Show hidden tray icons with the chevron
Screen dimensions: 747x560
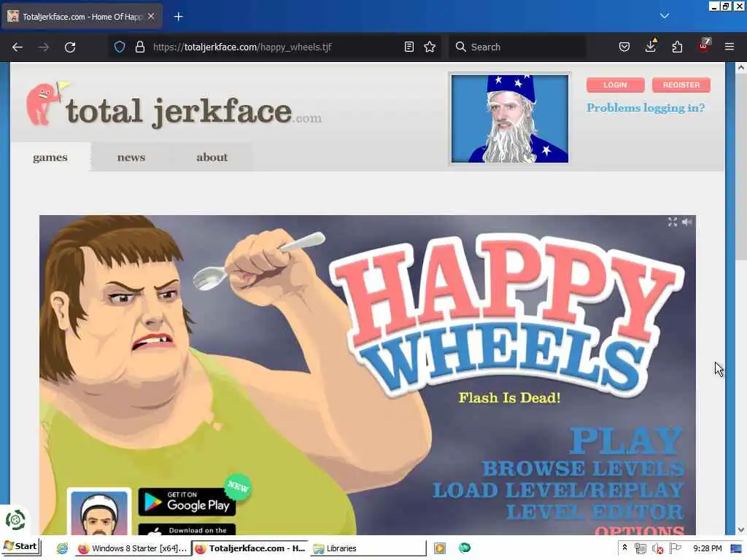click(624, 548)
